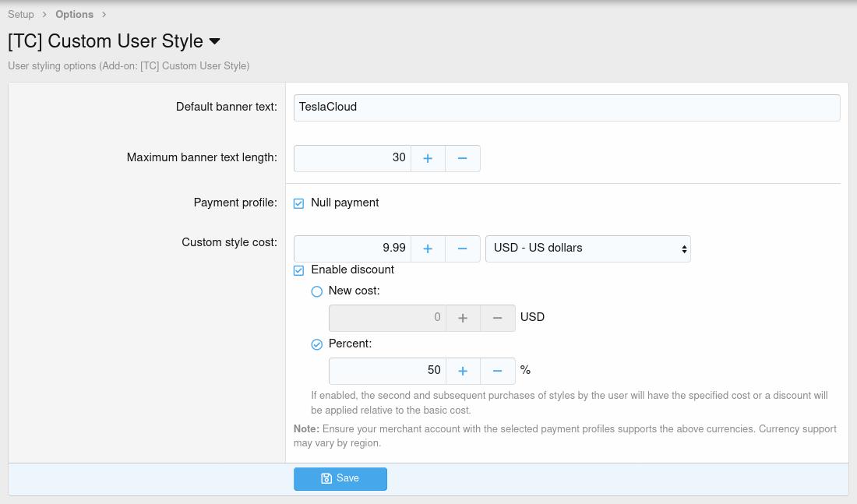This screenshot has width=857, height=504.
Task: Open the USD - US dollars currency dropdown
Action: click(587, 248)
